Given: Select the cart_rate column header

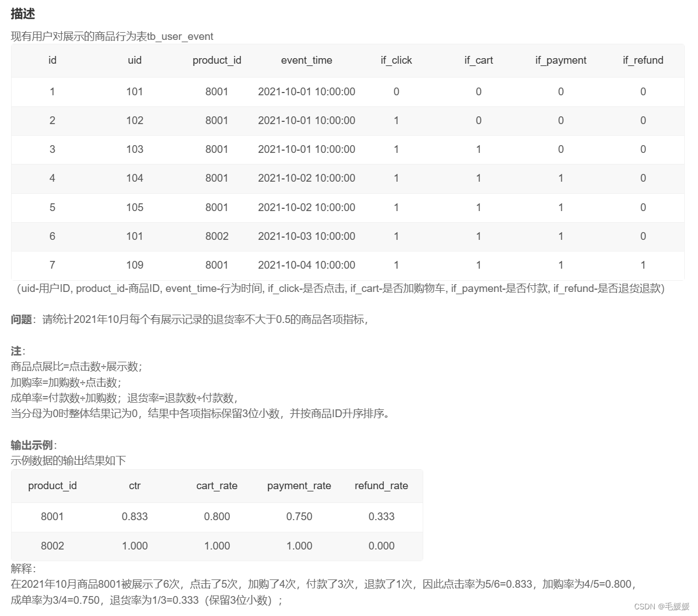Looking at the screenshot, I should 217,486.
